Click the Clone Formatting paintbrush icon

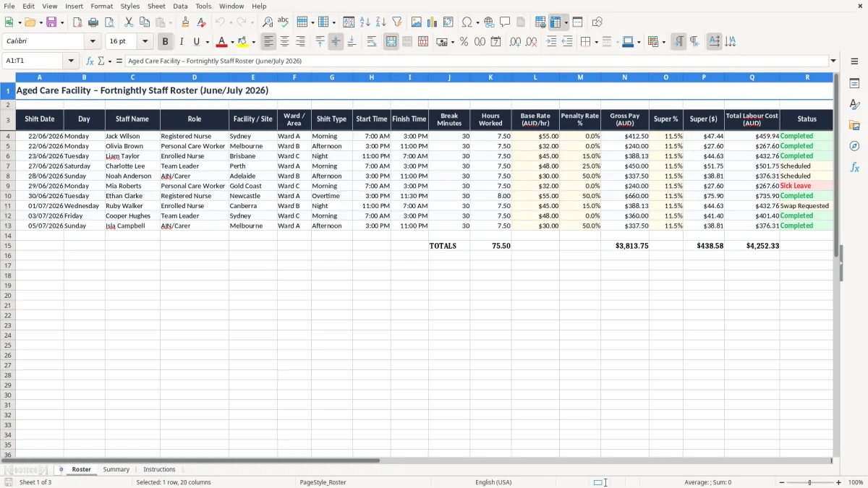click(x=185, y=22)
